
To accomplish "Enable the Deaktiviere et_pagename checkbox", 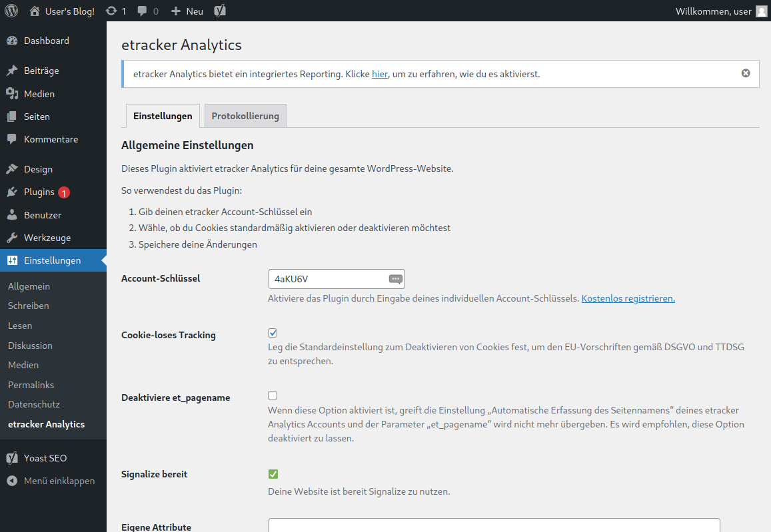I will coord(273,395).
